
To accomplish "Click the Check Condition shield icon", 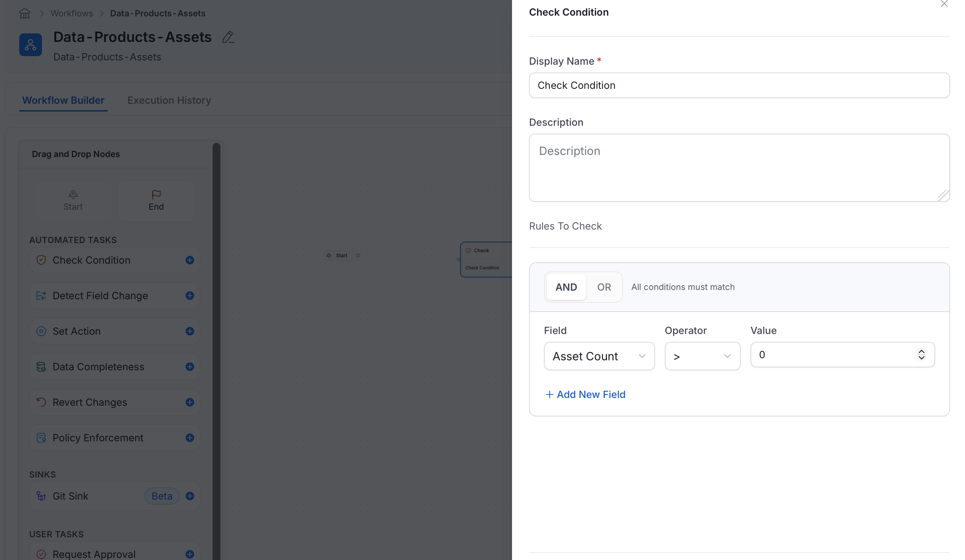I will click(x=41, y=260).
